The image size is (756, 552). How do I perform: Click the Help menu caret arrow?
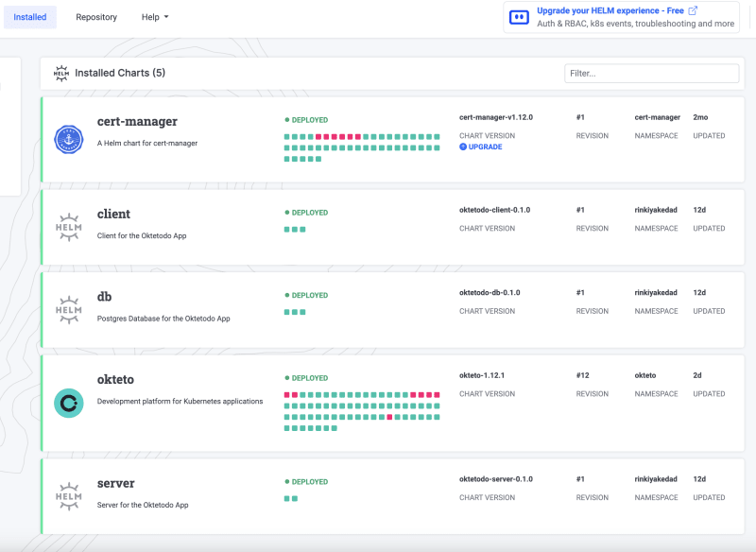[166, 17]
